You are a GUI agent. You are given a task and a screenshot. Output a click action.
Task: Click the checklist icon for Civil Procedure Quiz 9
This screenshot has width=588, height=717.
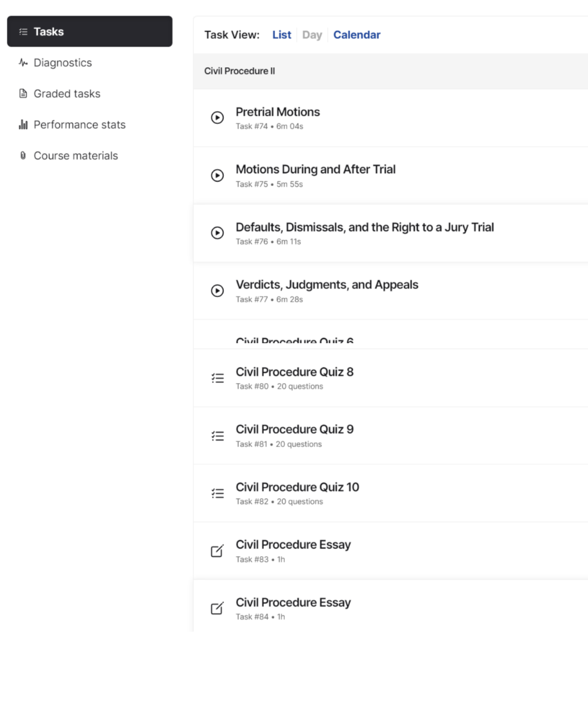pos(218,436)
